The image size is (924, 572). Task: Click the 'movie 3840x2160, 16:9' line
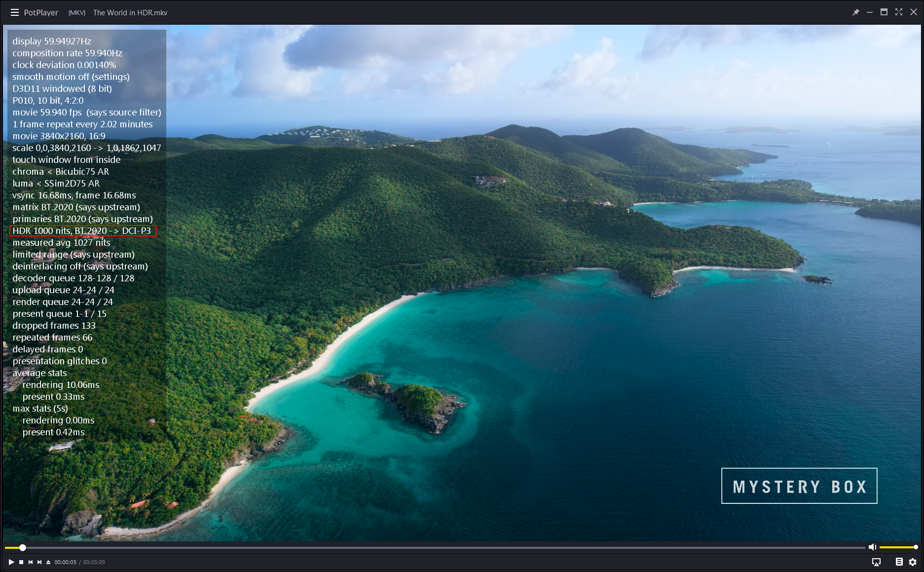coord(59,136)
